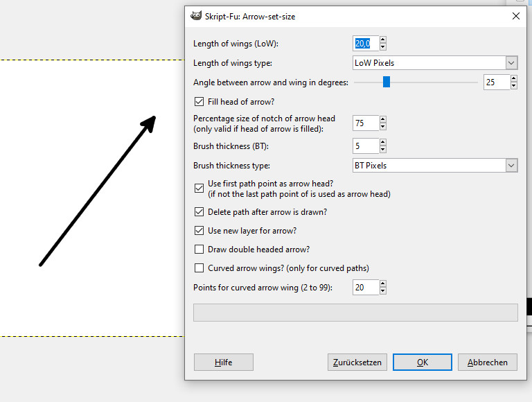This screenshot has width=532, height=402.
Task: Increase the angle degrees spinner
Action: [x=514, y=78]
